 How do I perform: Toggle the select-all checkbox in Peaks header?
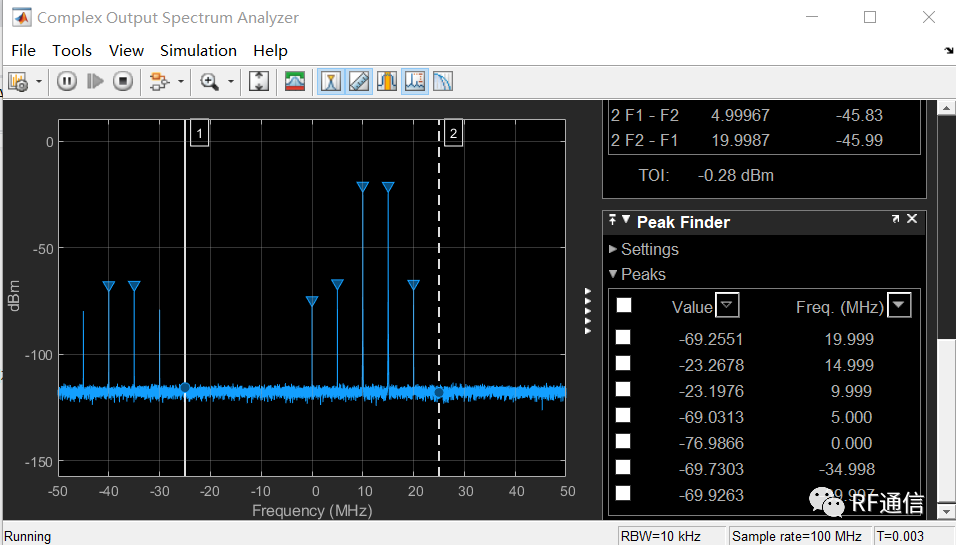pos(624,305)
